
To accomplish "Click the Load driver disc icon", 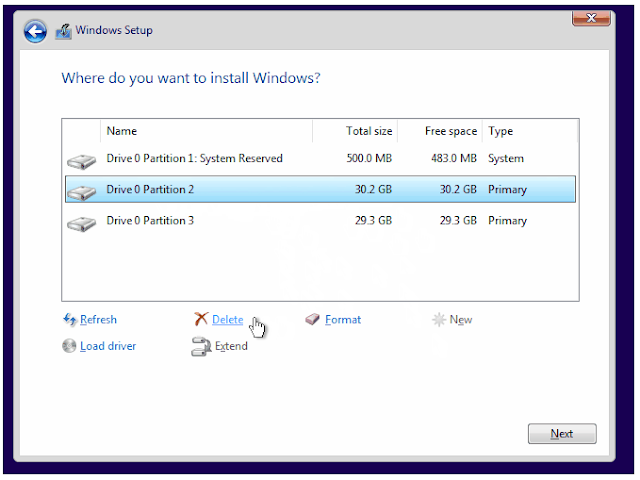I will coord(69,346).
